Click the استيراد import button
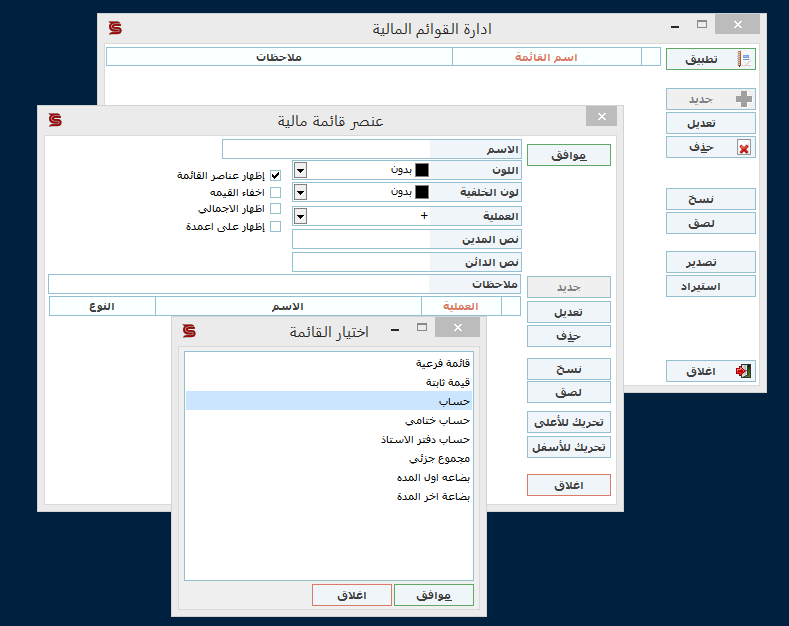Screen dimensions: 789x626 [711, 286]
